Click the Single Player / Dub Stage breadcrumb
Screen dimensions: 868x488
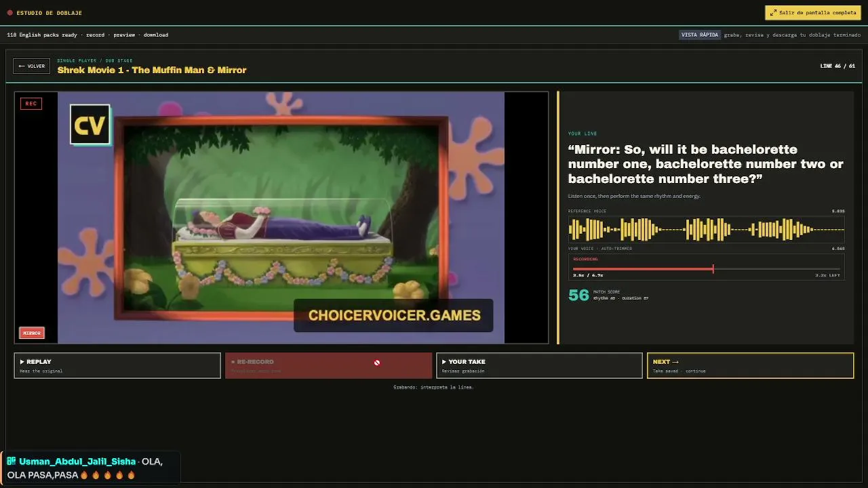95,60
